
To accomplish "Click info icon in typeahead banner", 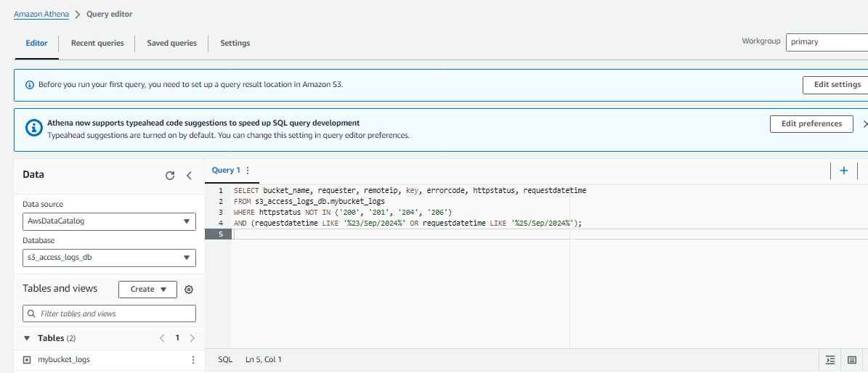I will 34,128.
